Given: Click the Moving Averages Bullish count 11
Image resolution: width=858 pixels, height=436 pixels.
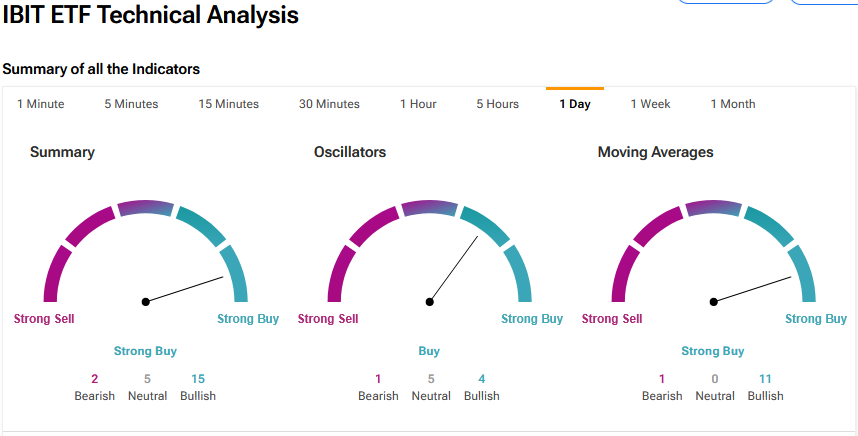Looking at the screenshot, I should click(766, 379).
